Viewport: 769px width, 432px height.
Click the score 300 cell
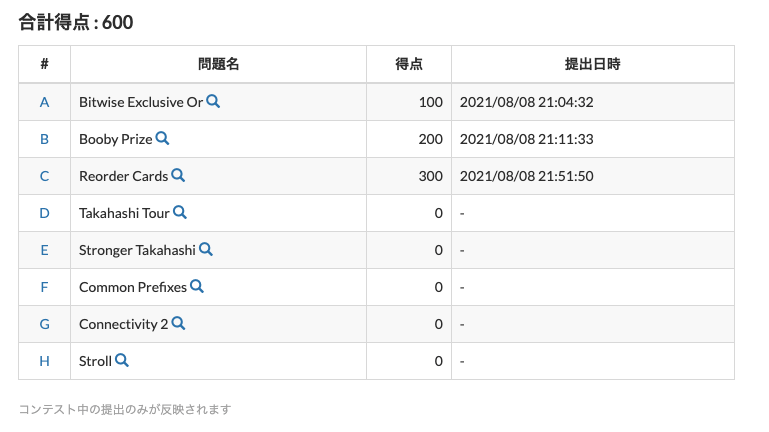coord(409,176)
